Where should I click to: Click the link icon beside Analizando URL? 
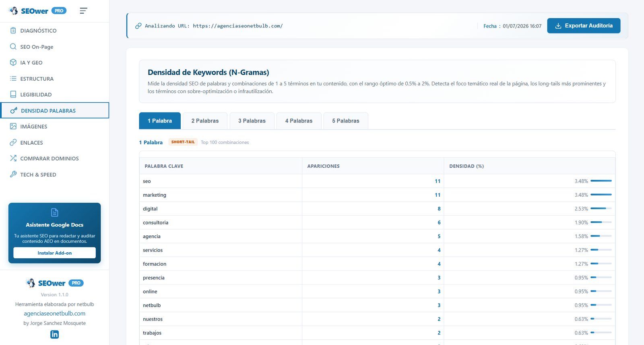coord(138,26)
